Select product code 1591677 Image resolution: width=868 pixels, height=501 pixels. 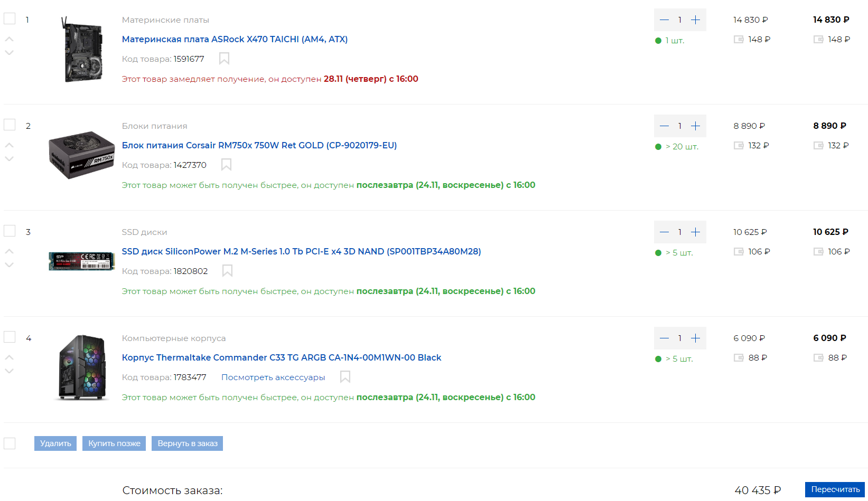[189, 59]
